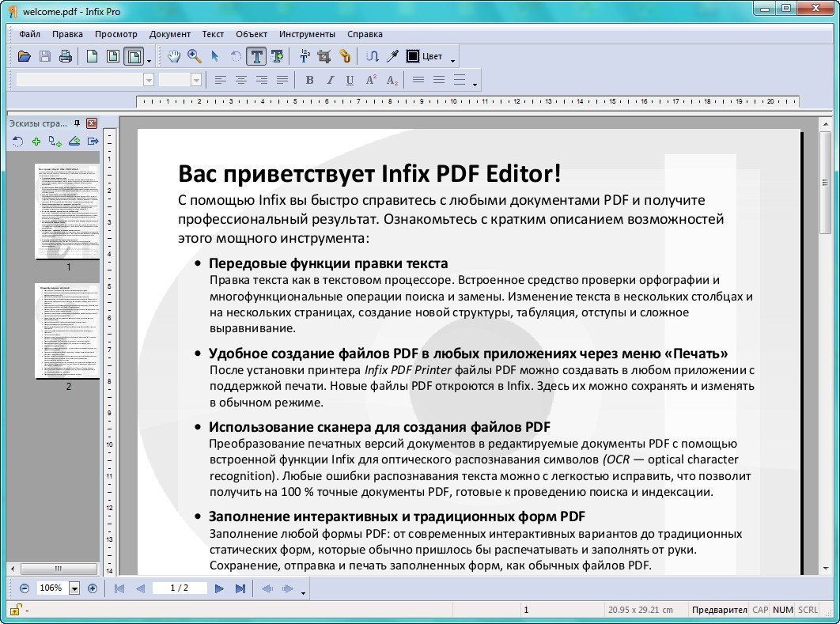Screen dimensions: 840x624
Task: Open a file with the folder icon
Action: coord(24,56)
